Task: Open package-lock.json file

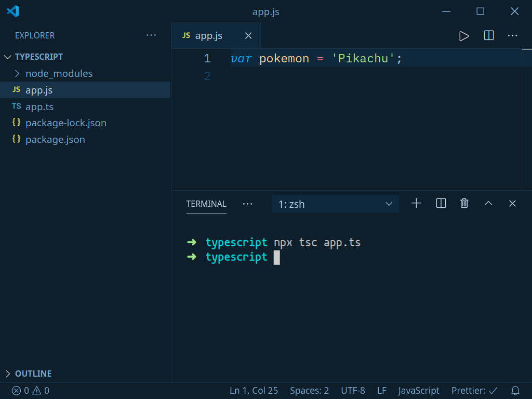Action: 86,123
